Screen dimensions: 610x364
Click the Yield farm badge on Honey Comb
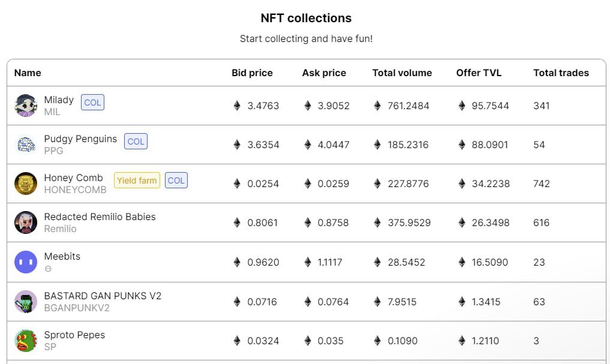pyautogui.click(x=136, y=181)
